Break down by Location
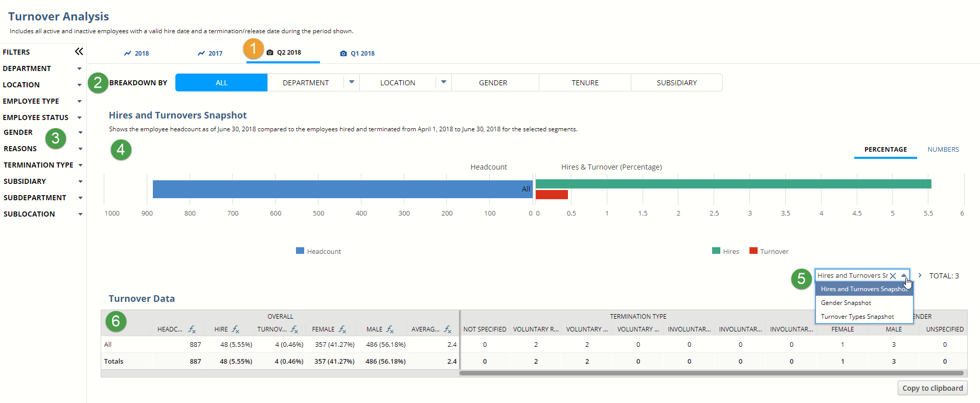 (x=398, y=83)
